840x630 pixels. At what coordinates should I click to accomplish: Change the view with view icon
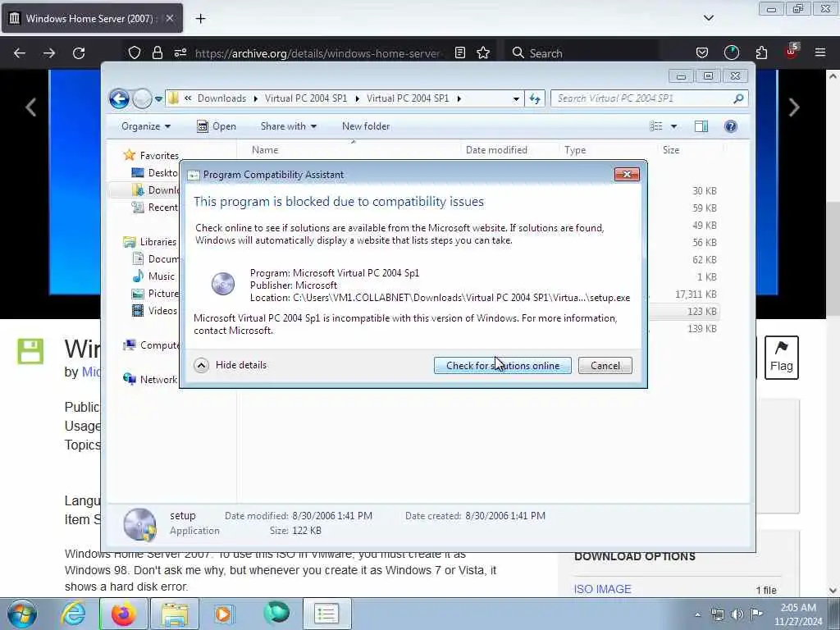click(x=655, y=126)
